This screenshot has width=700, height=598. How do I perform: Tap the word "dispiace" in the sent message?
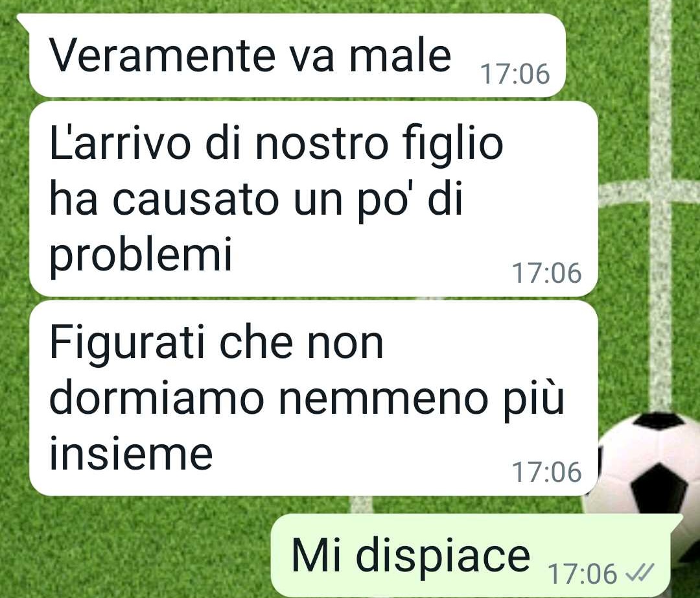[443, 555]
